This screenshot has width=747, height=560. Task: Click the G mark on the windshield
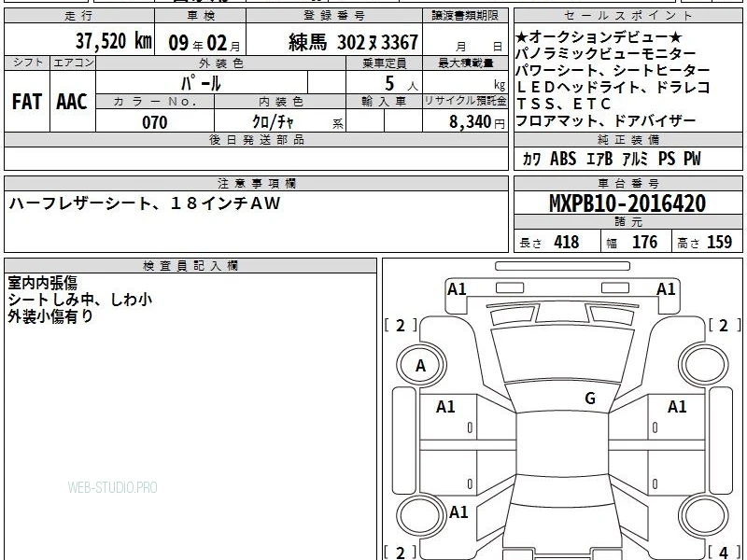point(590,399)
